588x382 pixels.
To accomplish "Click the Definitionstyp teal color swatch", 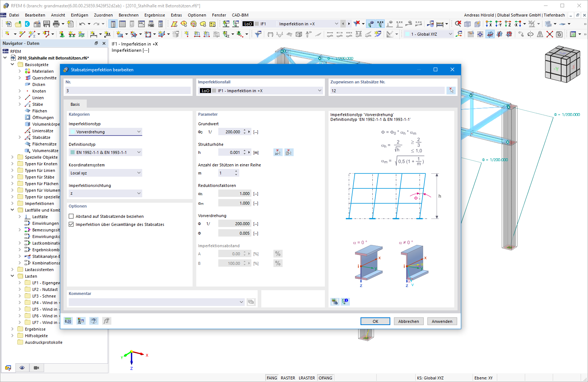I will [73, 152].
